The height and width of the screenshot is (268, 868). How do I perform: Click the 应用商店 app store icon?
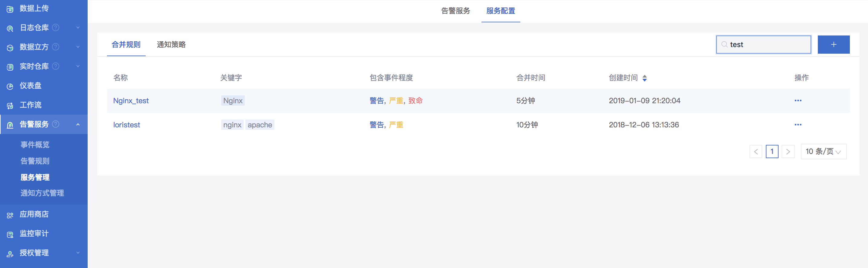click(10, 215)
